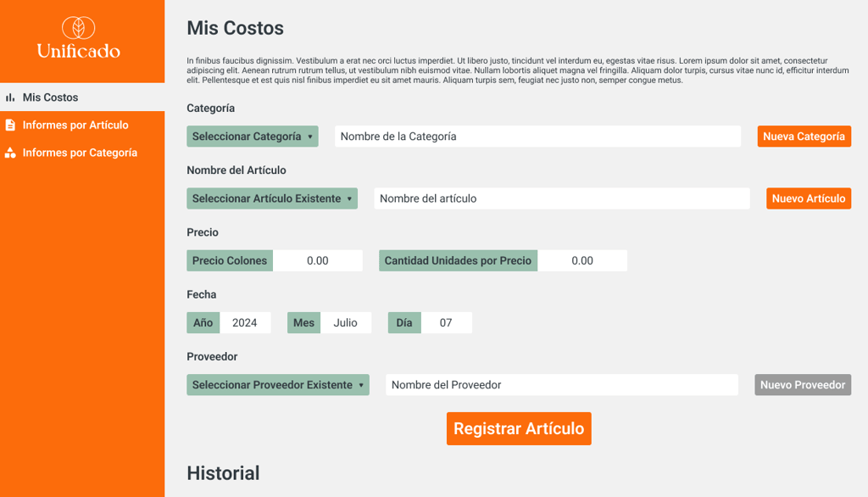Click the Mes field showing Julio
868x497 pixels.
pyautogui.click(x=346, y=323)
